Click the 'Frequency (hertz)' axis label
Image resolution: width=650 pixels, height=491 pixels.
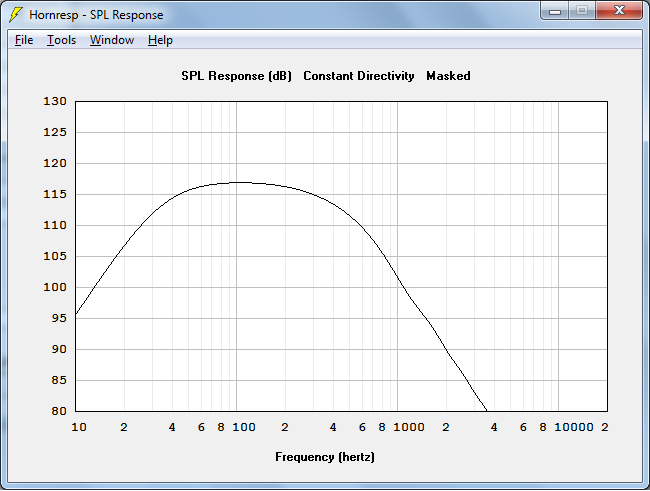(x=325, y=457)
